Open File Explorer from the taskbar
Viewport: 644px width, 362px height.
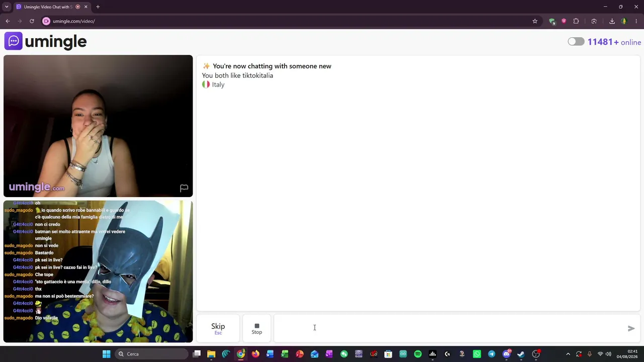coord(211,354)
